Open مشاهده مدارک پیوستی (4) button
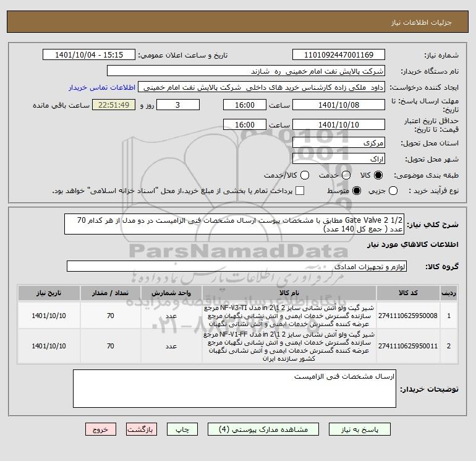Image resolution: width=476 pixels, height=461 pixels. 263,429
